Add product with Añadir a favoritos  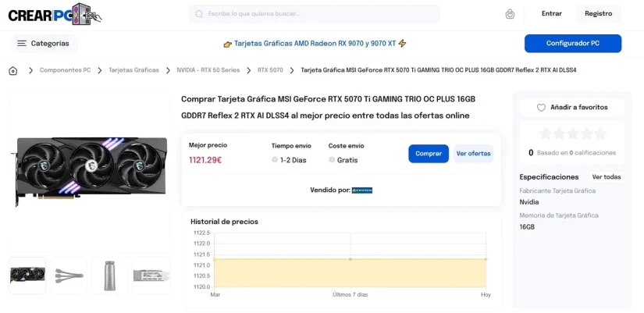click(572, 108)
